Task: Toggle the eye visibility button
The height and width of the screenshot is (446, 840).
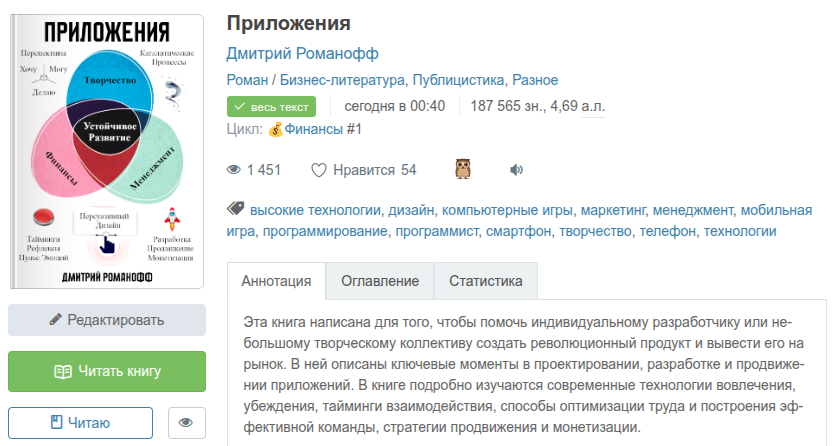Action: click(x=186, y=423)
